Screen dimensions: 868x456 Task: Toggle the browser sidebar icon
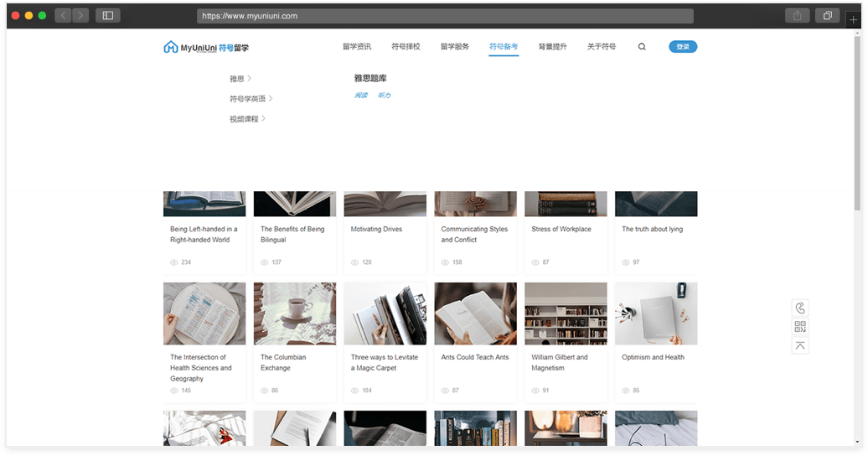(x=108, y=15)
